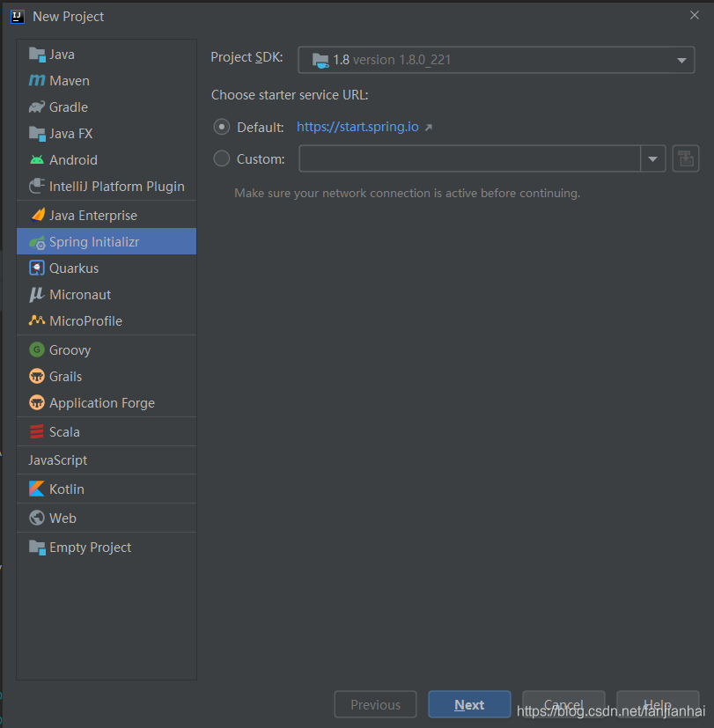
Task: Select JavaScript project type
Action: [107, 460]
